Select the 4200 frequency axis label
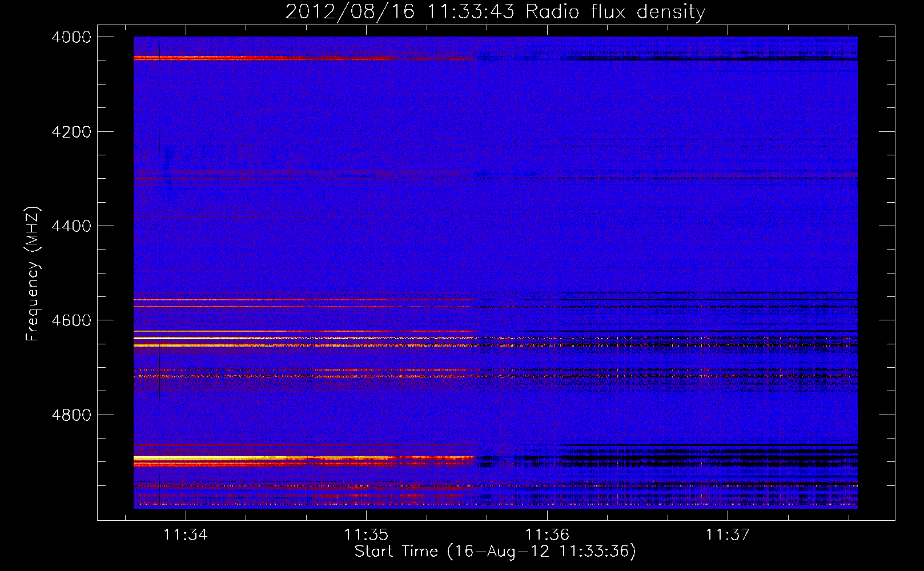 (71, 132)
